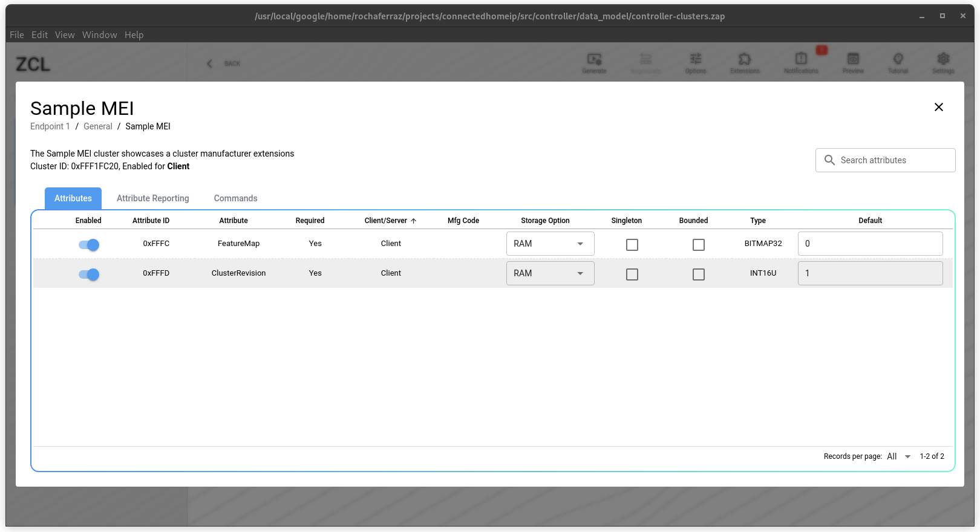Disable the FeatureMap attribute toggle
980x532 pixels.
89,245
